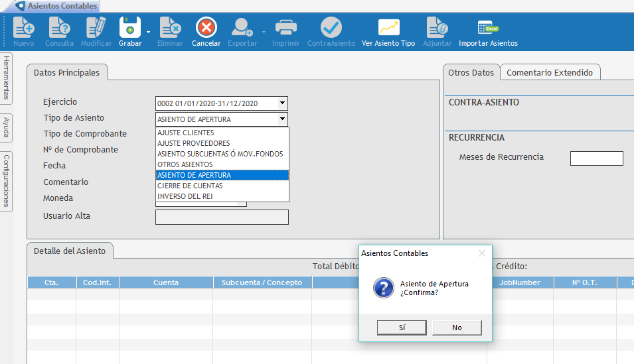Viewport: 634px width, 364px height.
Task: Click the red Cancelar icon
Action: (x=206, y=28)
